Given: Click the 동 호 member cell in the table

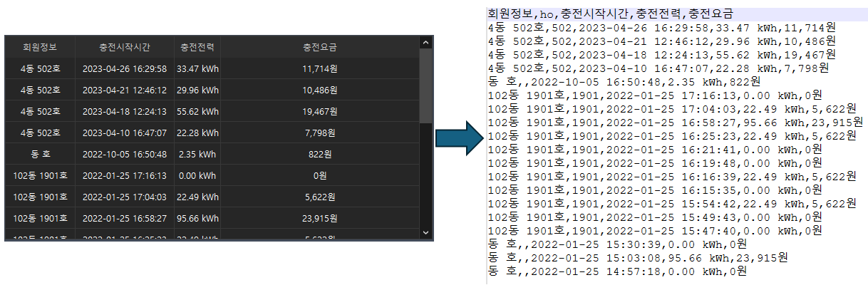Looking at the screenshot, I should coord(39,155).
